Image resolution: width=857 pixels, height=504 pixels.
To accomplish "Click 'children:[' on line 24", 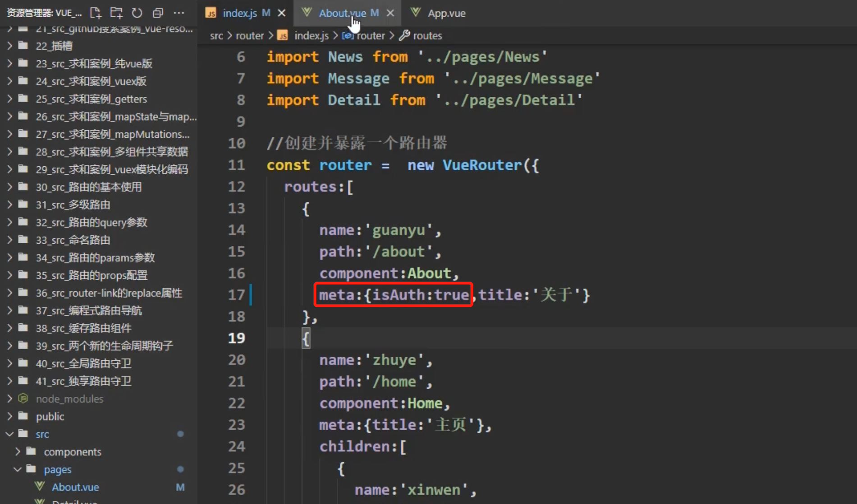I will point(363,447).
